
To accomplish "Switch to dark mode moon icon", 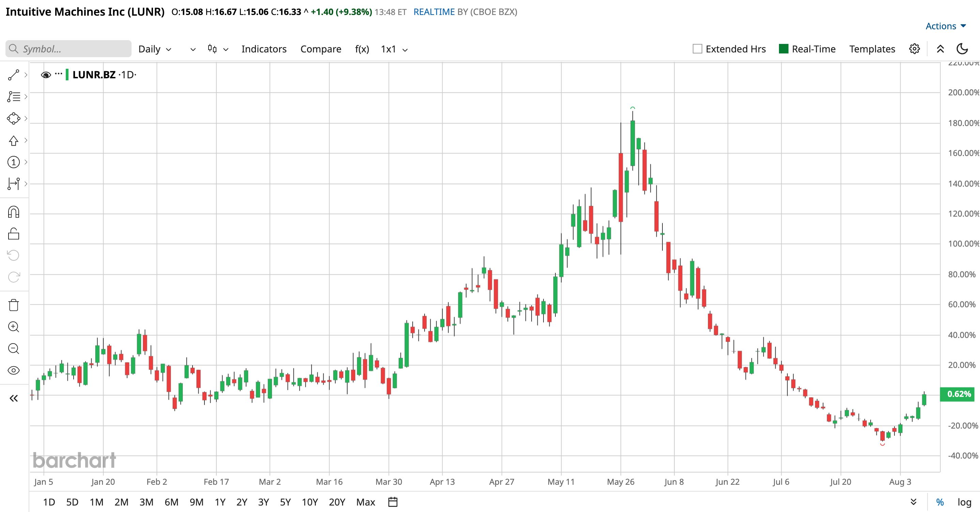I will click(962, 49).
